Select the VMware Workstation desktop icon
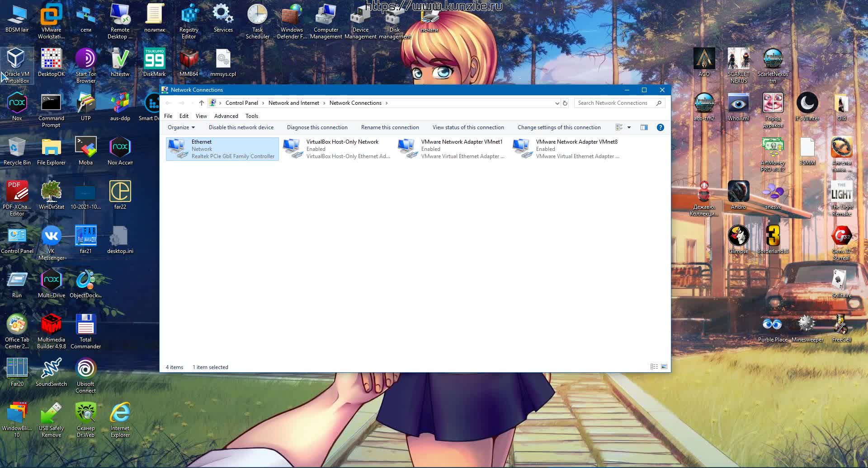868x468 pixels. (51, 21)
